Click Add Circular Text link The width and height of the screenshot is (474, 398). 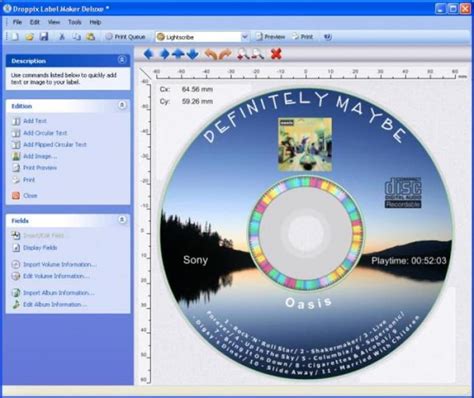(x=45, y=133)
